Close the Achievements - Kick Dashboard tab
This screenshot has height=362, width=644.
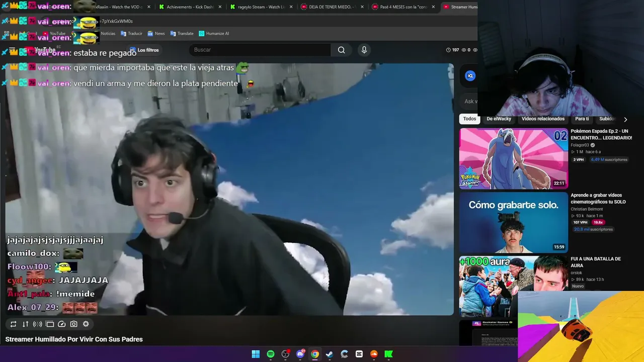[x=220, y=7]
